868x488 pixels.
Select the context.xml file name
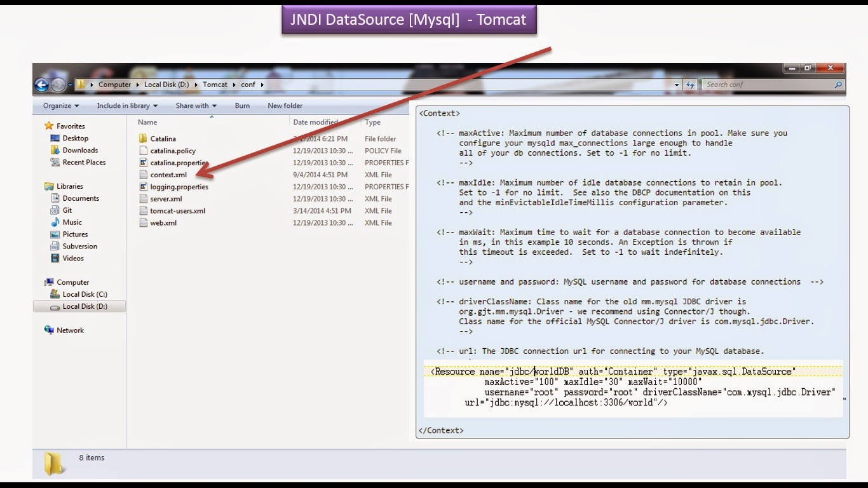pyautogui.click(x=168, y=175)
